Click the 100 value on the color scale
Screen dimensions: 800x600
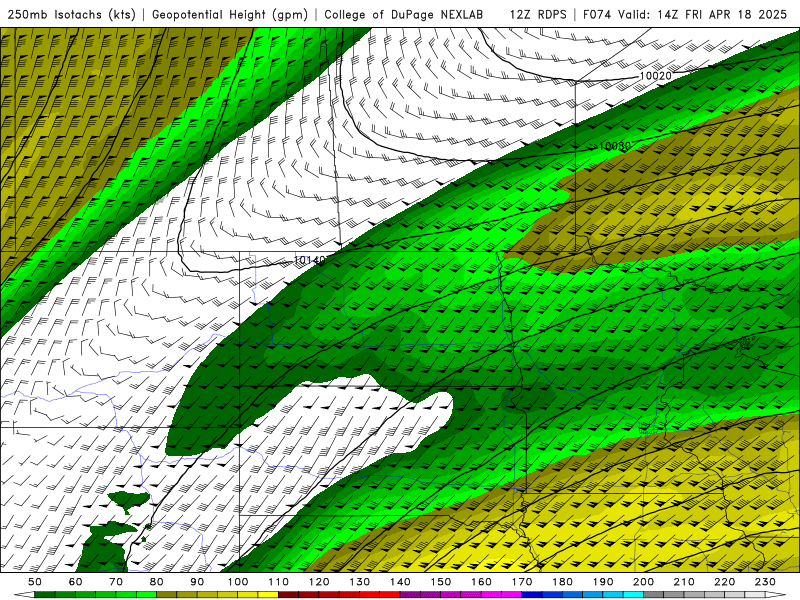coord(238,582)
